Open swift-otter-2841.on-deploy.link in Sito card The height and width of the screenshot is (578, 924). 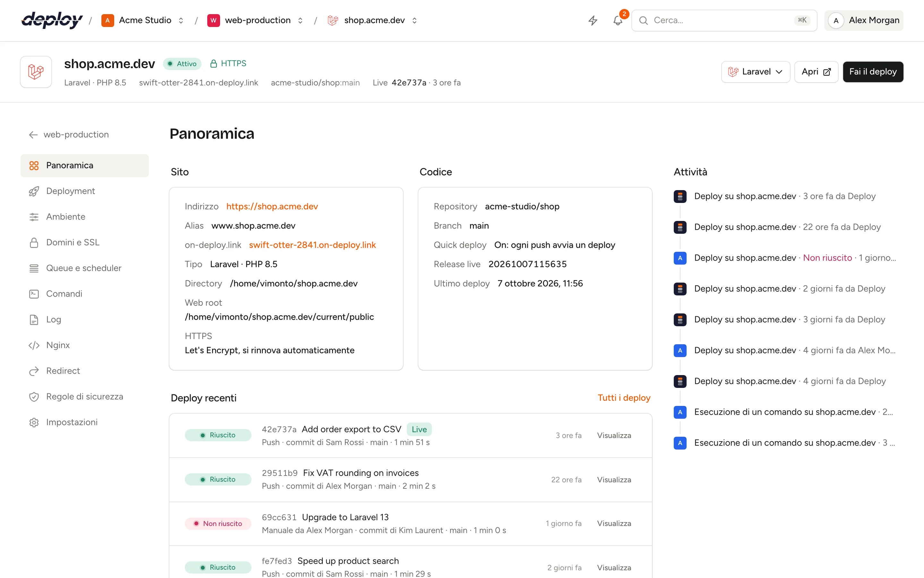312,245
